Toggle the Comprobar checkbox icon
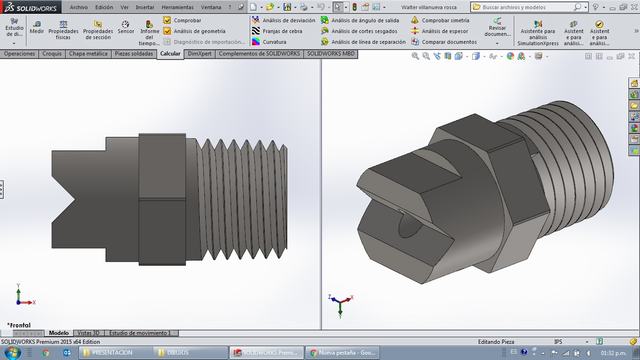The image size is (640, 360). (x=167, y=20)
